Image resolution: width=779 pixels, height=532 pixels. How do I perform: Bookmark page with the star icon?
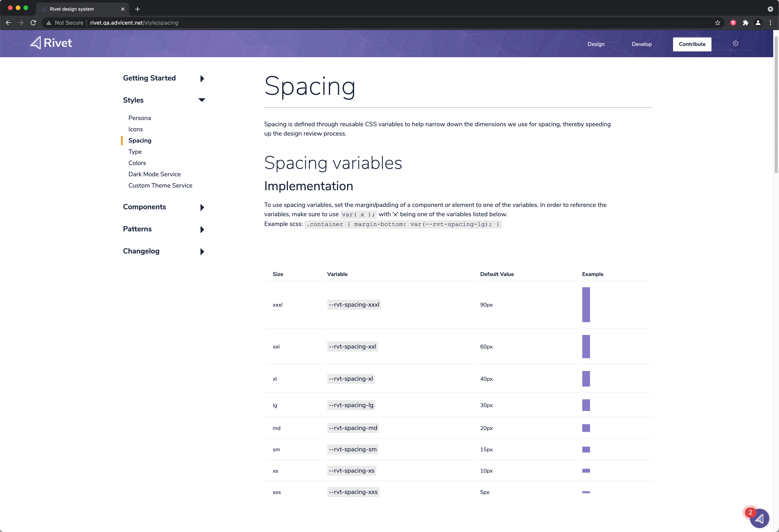coord(717,23)
